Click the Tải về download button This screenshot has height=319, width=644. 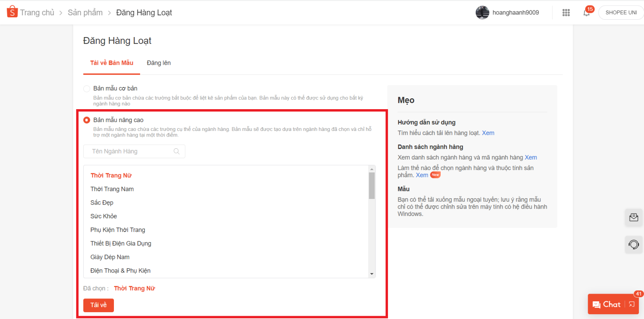pyautogui.click(x=99, y=305)
